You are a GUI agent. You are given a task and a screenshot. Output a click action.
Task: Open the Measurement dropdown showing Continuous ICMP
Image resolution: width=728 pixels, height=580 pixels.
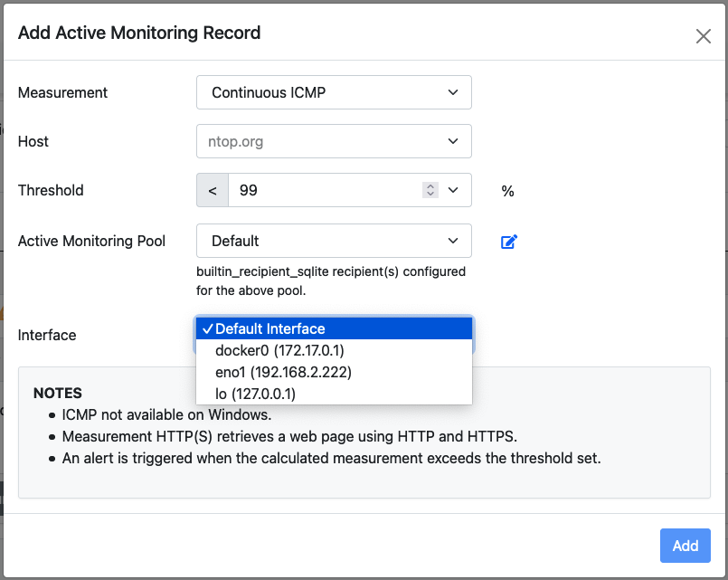pyautogui.click(x=334, y=92)
